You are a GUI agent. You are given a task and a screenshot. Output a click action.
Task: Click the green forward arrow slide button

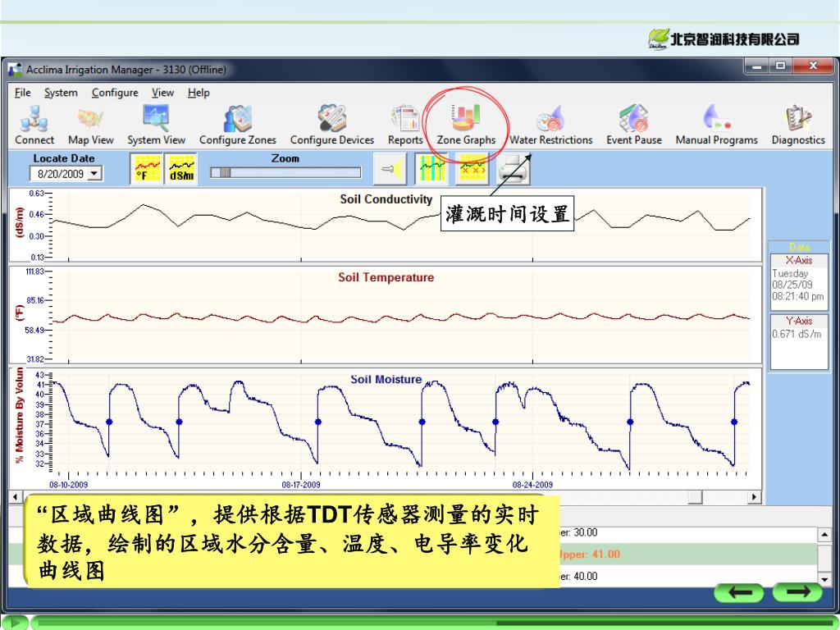coord(797,592)
